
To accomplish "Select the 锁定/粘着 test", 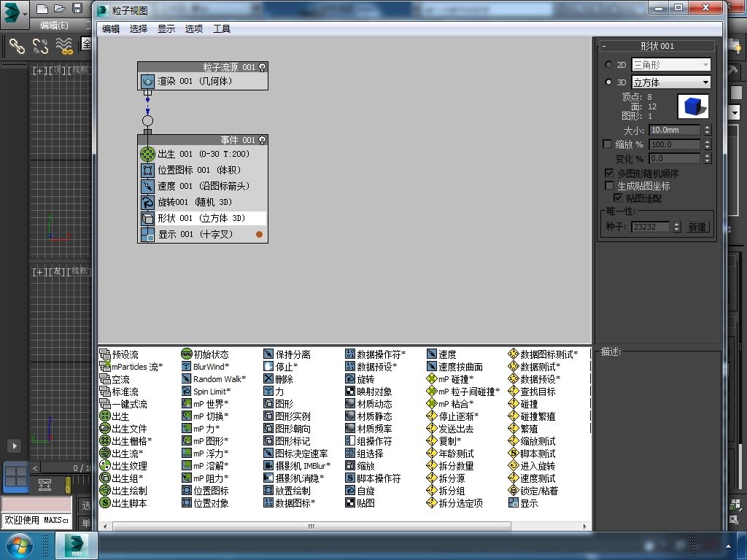I will click(x=533, y=491).
